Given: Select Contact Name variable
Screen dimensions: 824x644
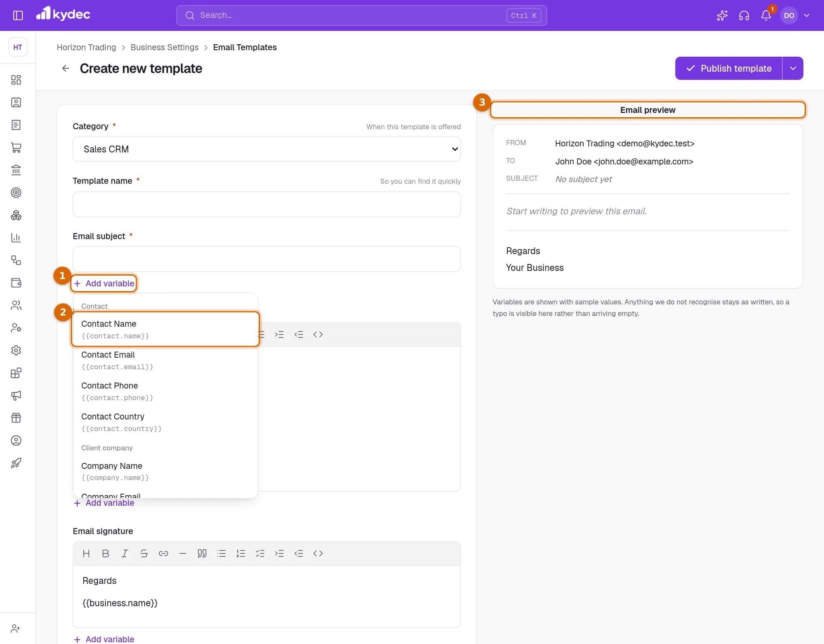Looking at the screenshot, I should pos(165,329).
